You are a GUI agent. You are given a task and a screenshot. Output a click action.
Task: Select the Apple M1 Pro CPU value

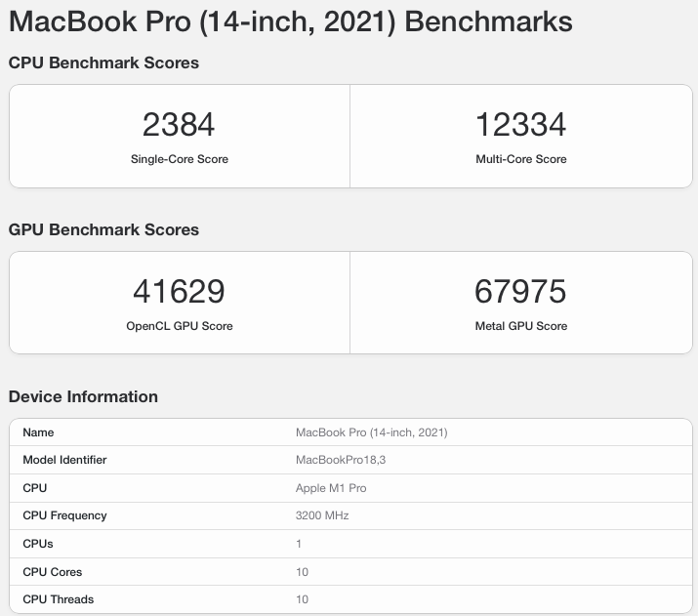[331, 488]
